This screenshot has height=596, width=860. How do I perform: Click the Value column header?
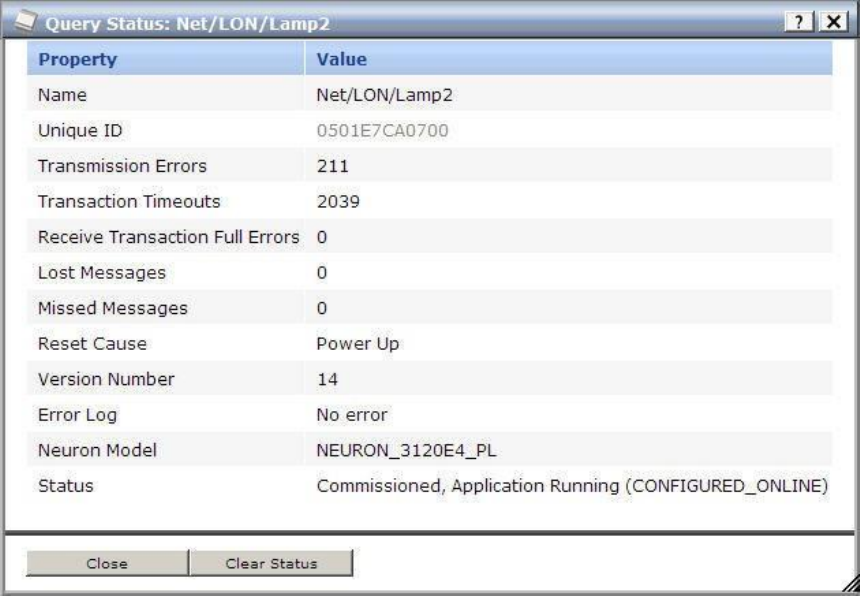(569, 59)
